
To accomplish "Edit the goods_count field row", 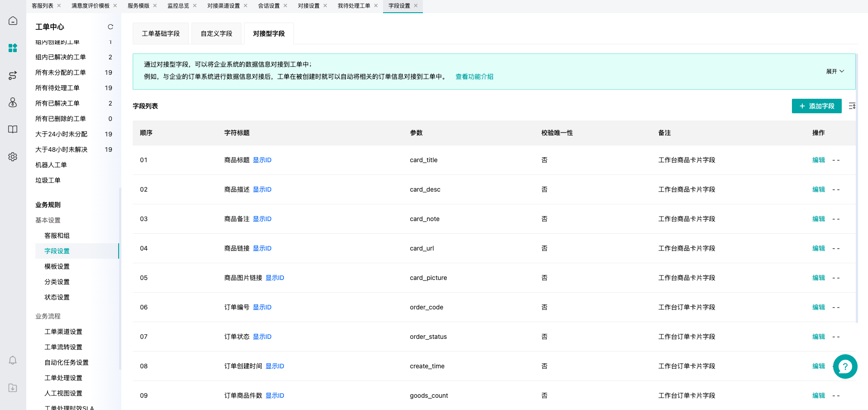I will click(819, 396).
